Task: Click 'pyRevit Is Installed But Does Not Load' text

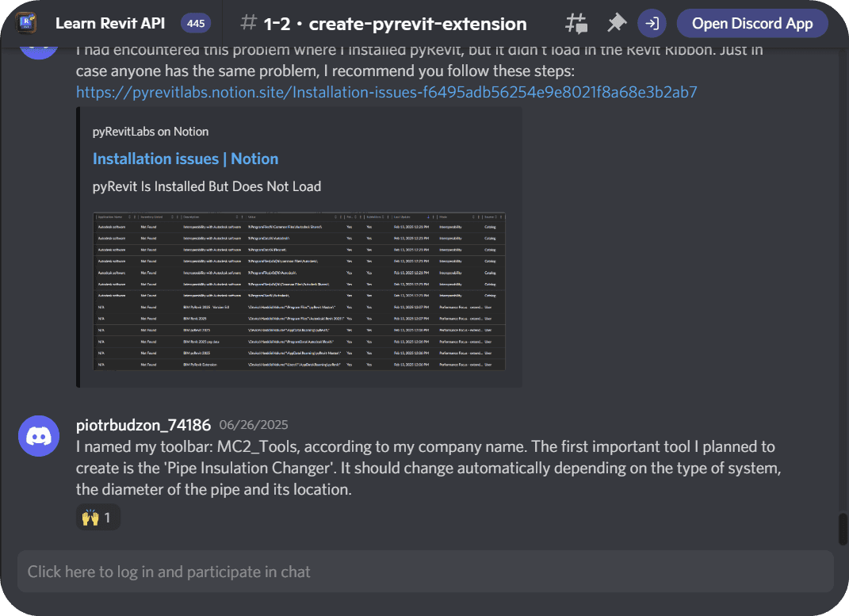Action: click(207, 187)
